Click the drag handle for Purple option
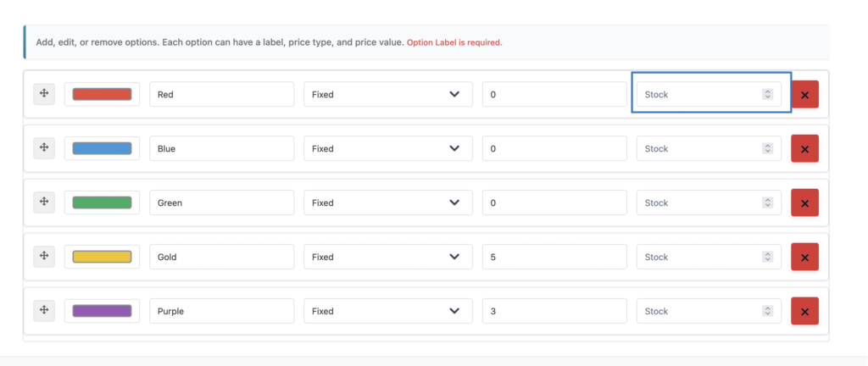 pyautogui.click(x=44, y=311)
